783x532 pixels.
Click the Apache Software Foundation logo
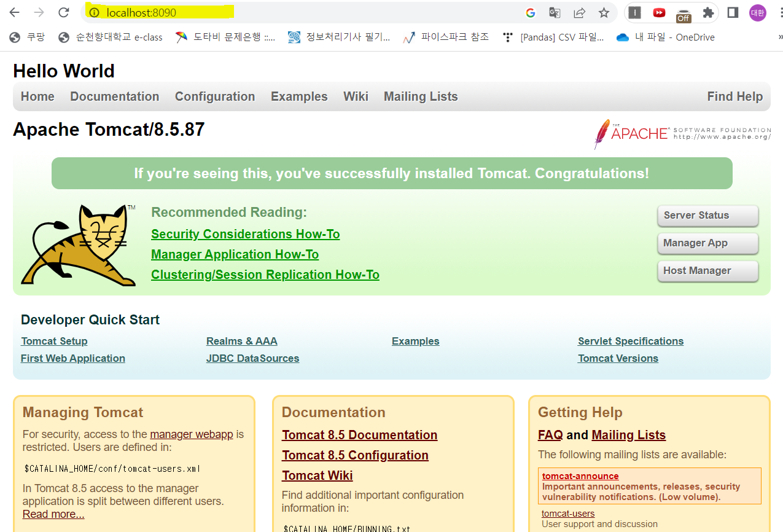[682, 134]
